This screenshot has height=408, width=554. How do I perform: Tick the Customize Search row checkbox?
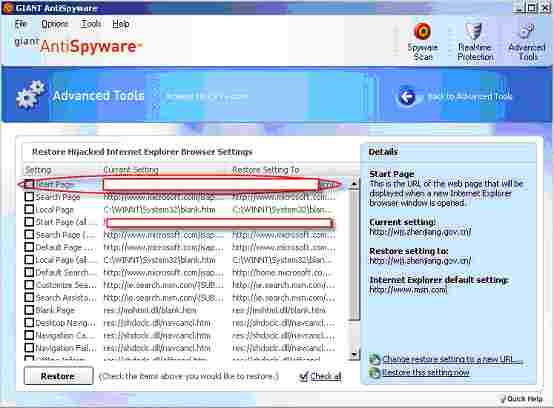29,285
